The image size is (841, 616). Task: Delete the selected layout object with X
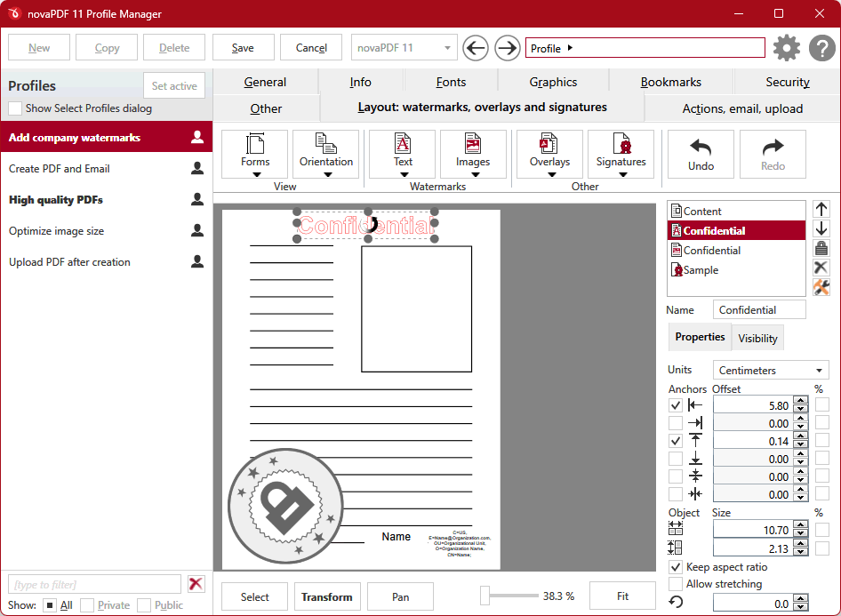coord(821,267)
